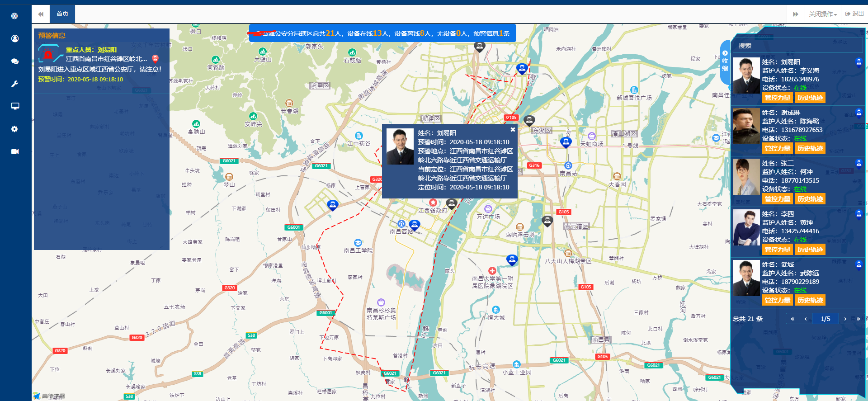
Task: Click the 退出 logout link
Action: tap(854, 14)
